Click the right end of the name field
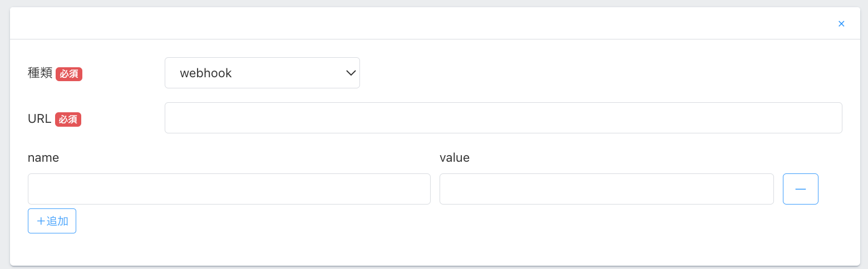 [417, 189]
